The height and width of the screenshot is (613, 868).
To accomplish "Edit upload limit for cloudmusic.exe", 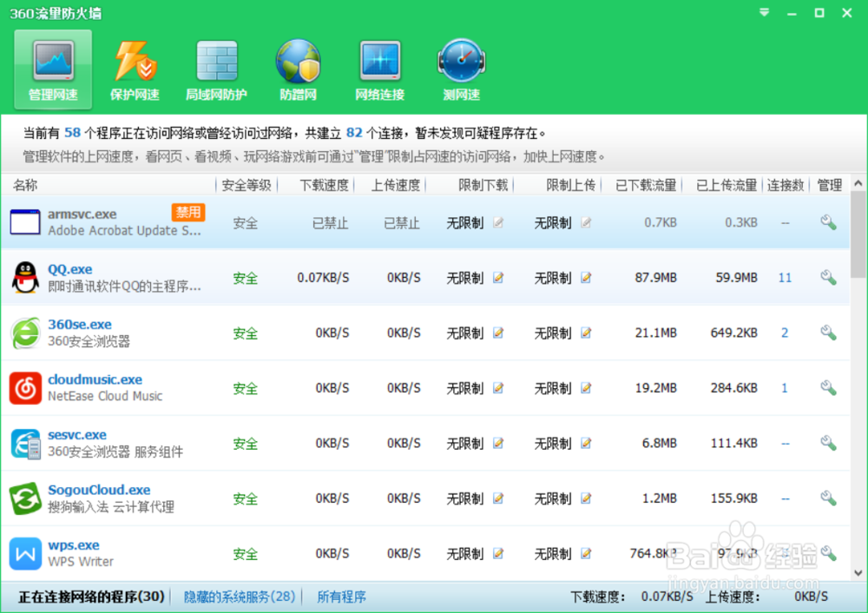I will pos(586,387).
